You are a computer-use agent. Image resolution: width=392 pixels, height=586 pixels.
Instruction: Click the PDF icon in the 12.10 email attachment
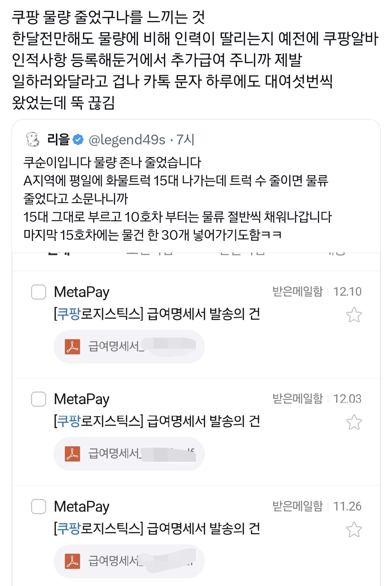pyautogui.click(x=72, y=347)
